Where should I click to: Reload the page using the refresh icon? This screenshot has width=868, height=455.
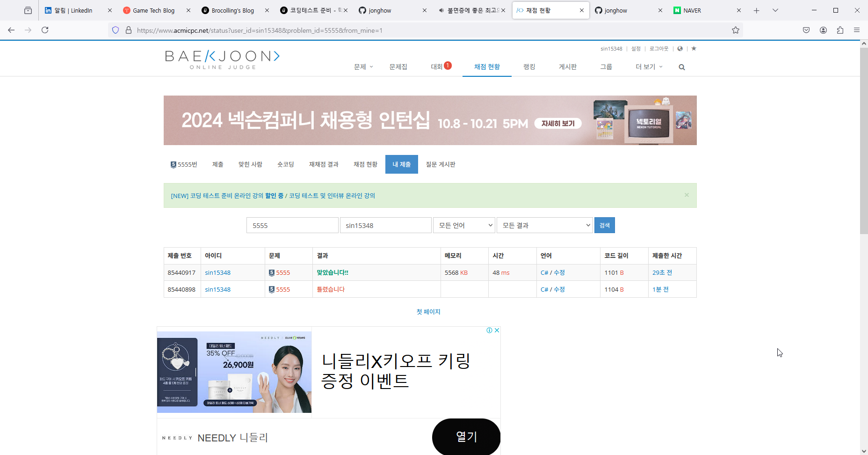[x=45, y=30]
